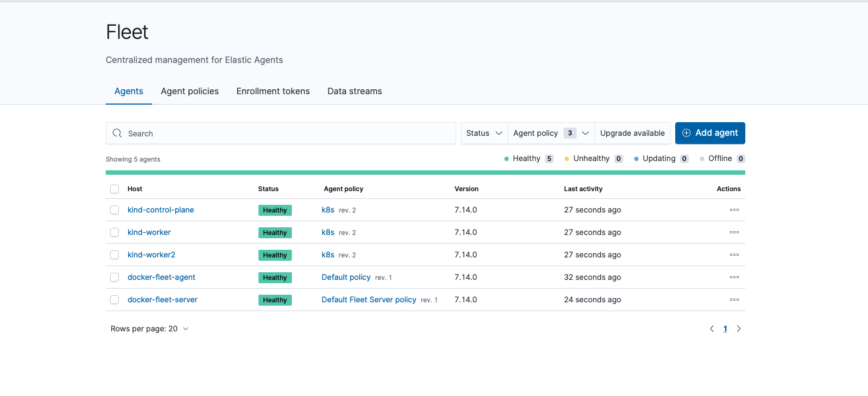Open the Enrollment tokens tab
The width and height of the screenshot is (868, 396).
273,91
